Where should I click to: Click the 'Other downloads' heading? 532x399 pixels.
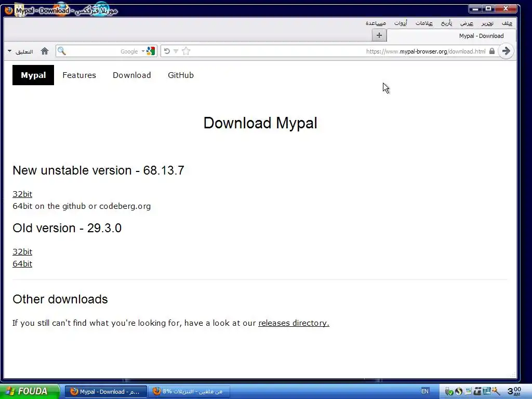pyautogui.click(x=60, y=299)
